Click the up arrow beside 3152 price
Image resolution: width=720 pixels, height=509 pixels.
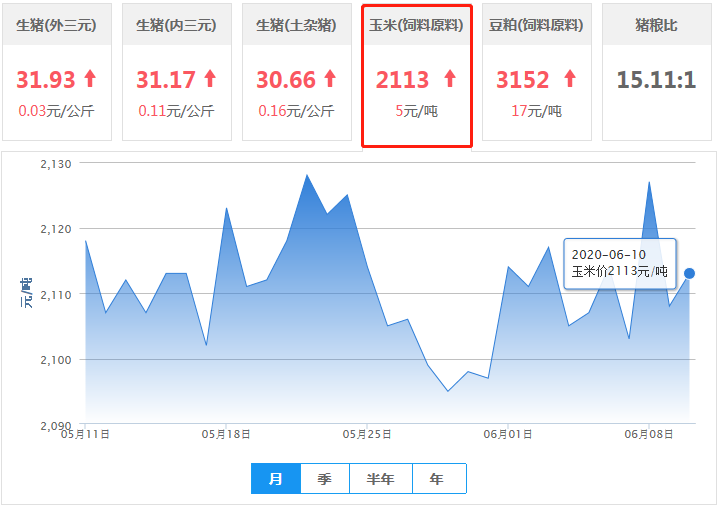(570, 78)
